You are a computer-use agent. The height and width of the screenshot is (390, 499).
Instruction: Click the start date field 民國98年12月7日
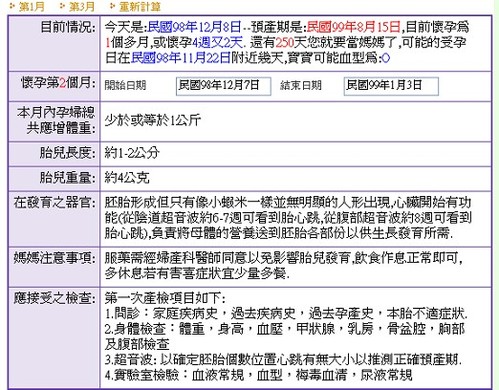[223, 86]
